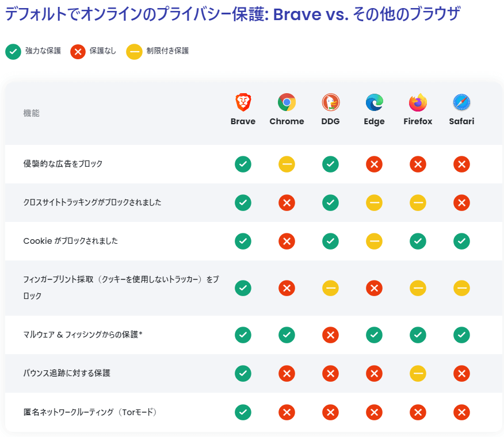Click the Firefox column name label
The width and height of the screenshot is (504, 437).
[418, 121]
